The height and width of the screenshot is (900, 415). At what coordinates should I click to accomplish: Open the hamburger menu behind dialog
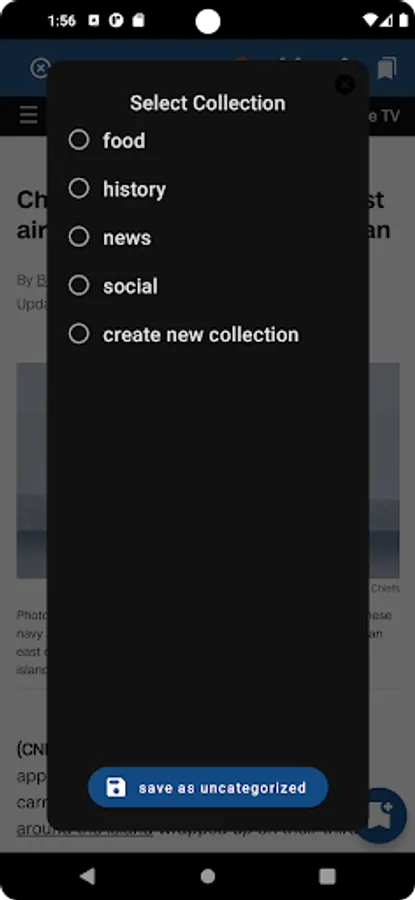(x=29, y=116)
